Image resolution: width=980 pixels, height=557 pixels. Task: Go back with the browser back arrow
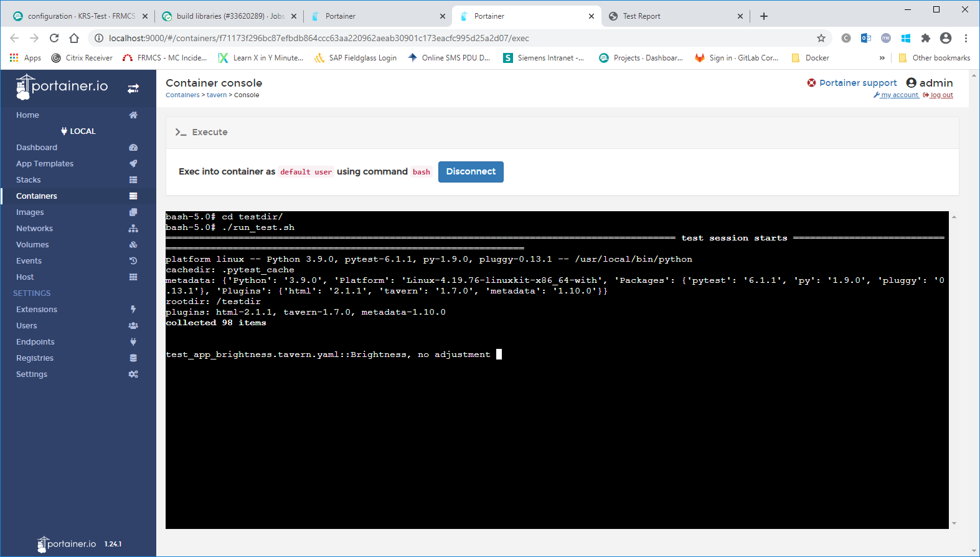pos(14,38)
